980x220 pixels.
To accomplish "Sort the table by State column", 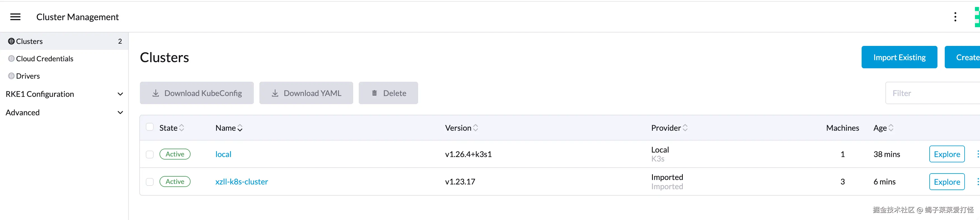I will pyautogui.click(x=181, y=128).
